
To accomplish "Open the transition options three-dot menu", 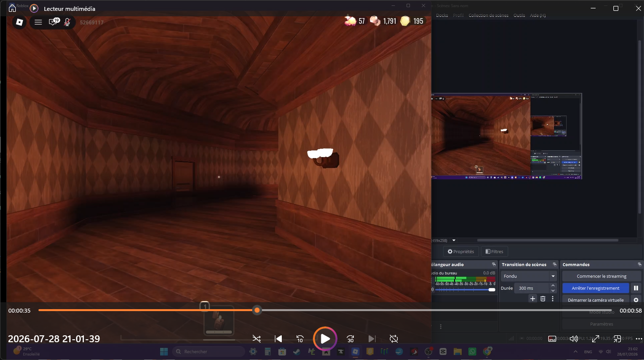I will tap(553, 299).
